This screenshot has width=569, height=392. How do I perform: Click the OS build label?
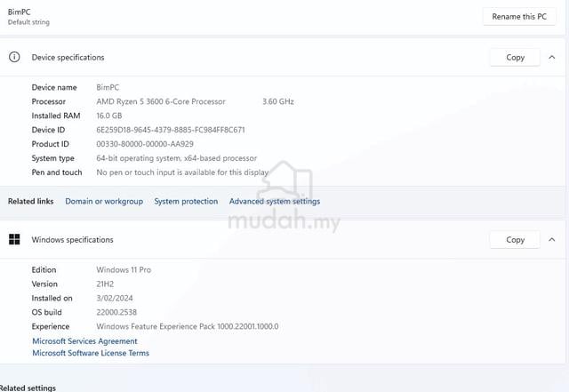coord(46,312)
